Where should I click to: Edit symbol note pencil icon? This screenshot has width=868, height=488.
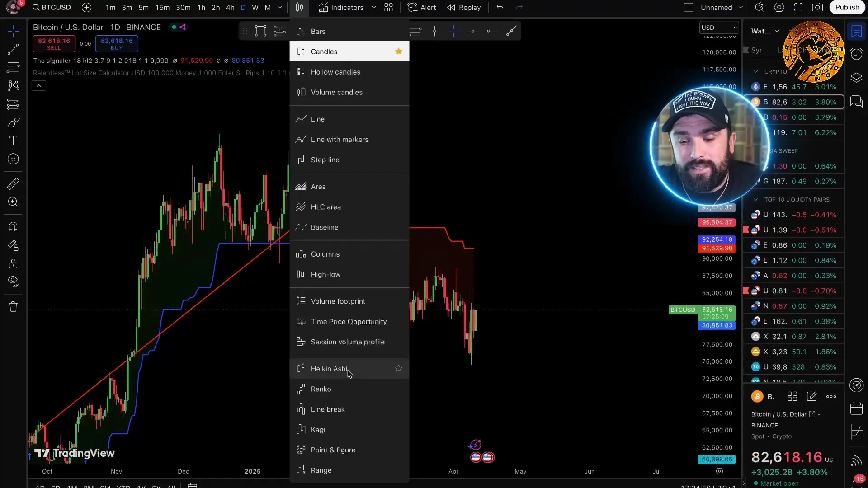(x=811, y=397)
